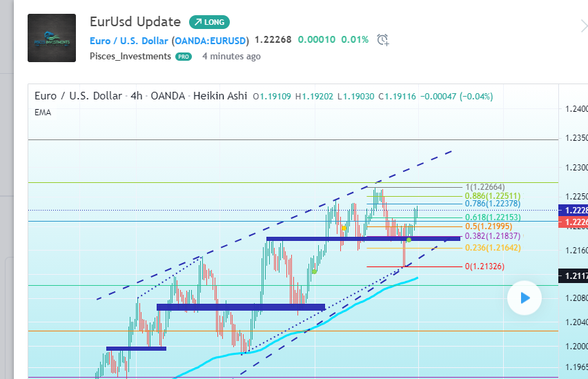Click the yellow dot marker on chart

point(344,228)
